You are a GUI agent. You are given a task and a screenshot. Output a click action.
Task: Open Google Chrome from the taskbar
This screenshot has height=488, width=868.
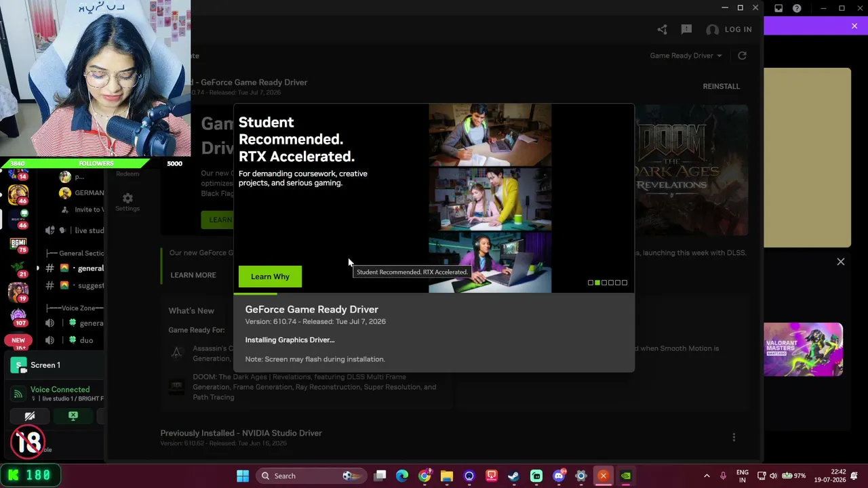[425, 476]
